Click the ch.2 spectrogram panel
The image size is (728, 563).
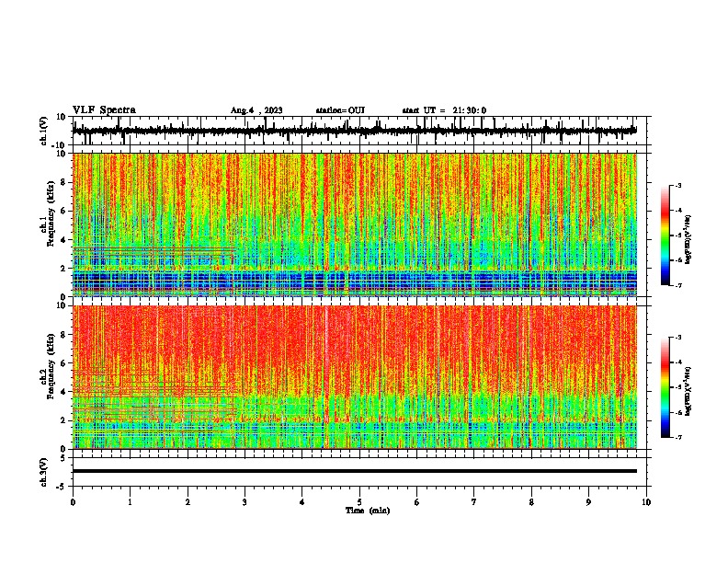354,377
